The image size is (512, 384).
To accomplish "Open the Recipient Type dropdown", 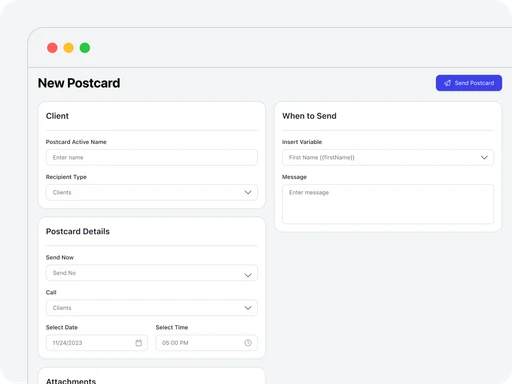I will [152, 192].
